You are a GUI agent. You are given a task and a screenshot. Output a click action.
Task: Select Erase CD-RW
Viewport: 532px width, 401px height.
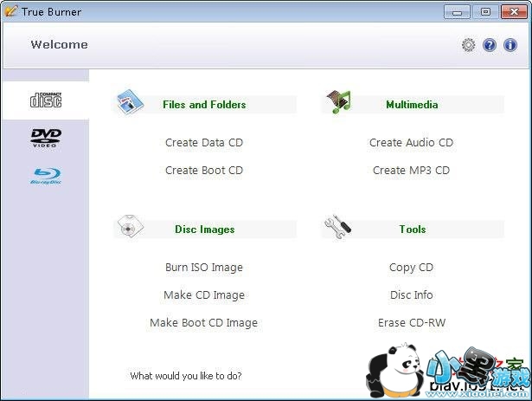click(412, 322)
